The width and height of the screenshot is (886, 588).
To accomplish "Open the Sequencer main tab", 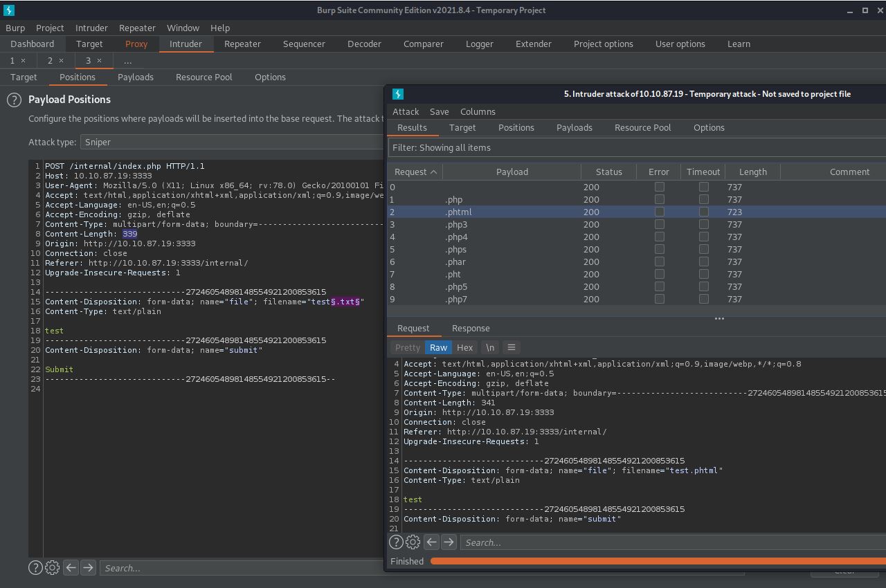I will pos(304,44).
